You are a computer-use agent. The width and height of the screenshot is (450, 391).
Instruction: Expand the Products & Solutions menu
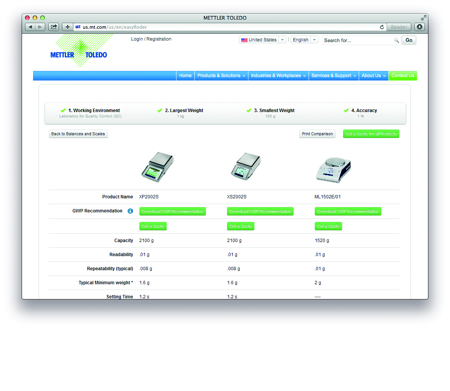(x=221, y=76)
